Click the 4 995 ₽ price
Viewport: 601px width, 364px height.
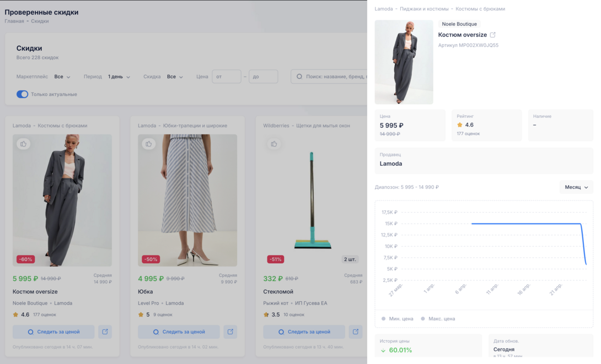[151, 279]
